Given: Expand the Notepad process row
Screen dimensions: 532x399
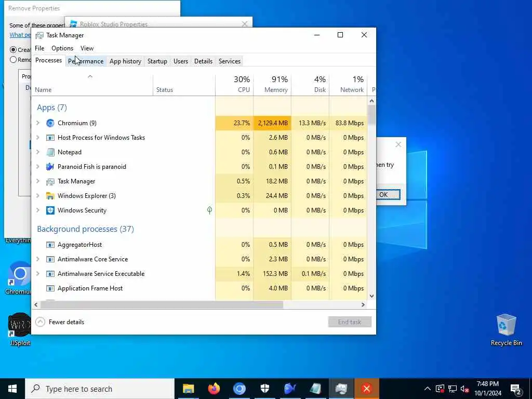Looking at the screenshot, I should (38, 152).
